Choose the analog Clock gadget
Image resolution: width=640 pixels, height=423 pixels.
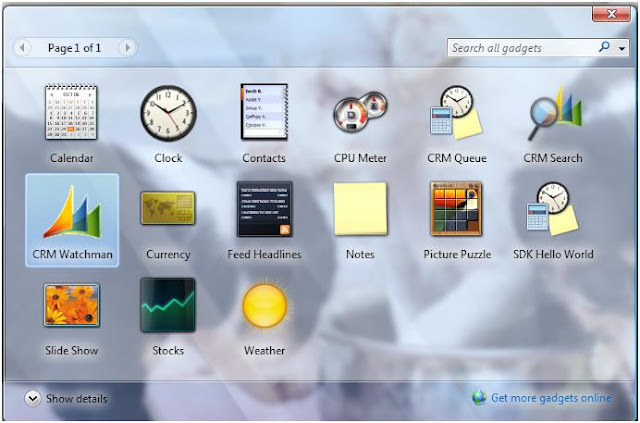168,113
